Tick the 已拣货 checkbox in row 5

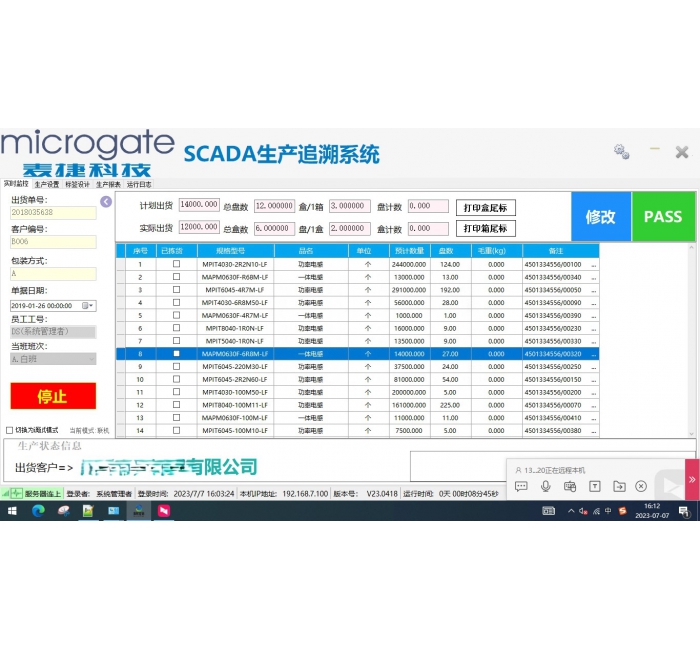pyautogui.click(x=177, y=315)
